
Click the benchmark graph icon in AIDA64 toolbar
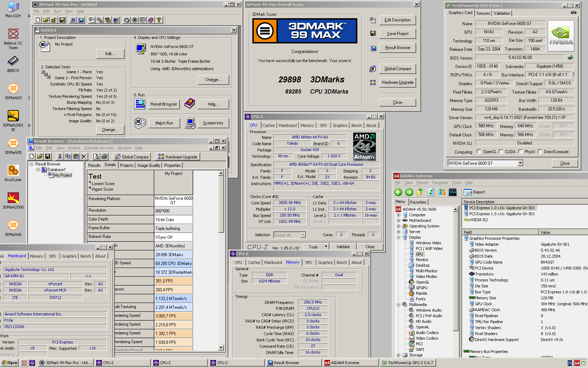pyautogui.click(x=453, y=192)
